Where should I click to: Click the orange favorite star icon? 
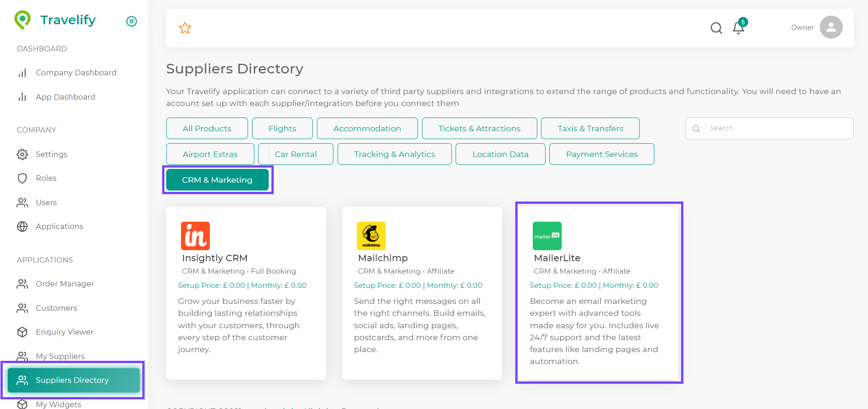(x=185, y=28)
